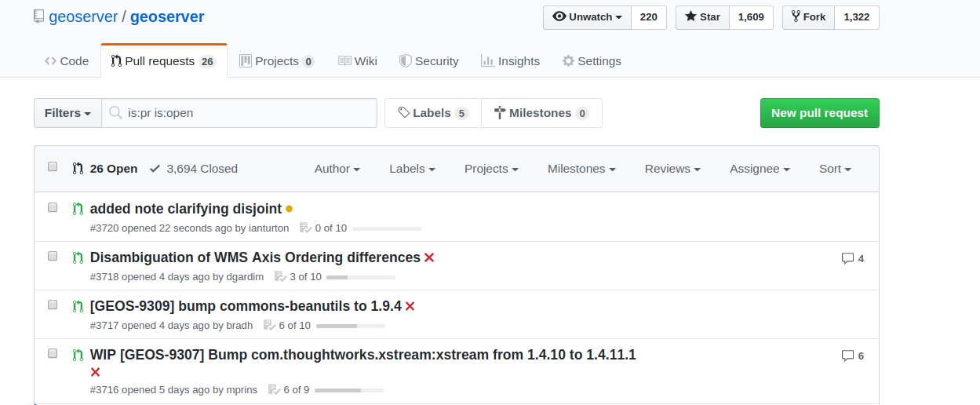Expand the Reviews filter dropdown

[672, 169]
